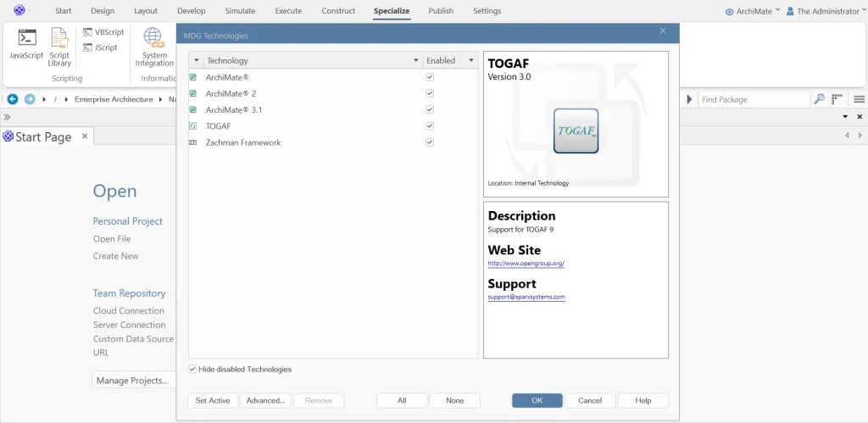Toggle Hide disabled Technologies checkbox
The image size is (868, 423).
point(192,369)
